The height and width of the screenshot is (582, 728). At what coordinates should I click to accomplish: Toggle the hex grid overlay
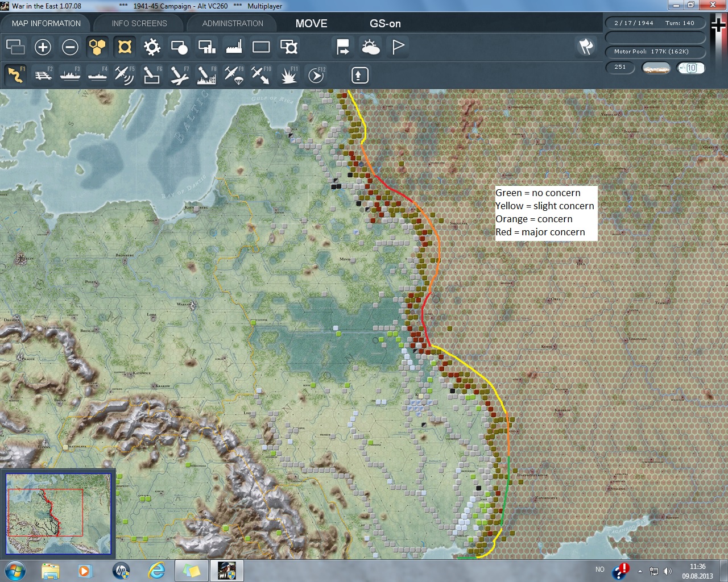pos(97,47)
